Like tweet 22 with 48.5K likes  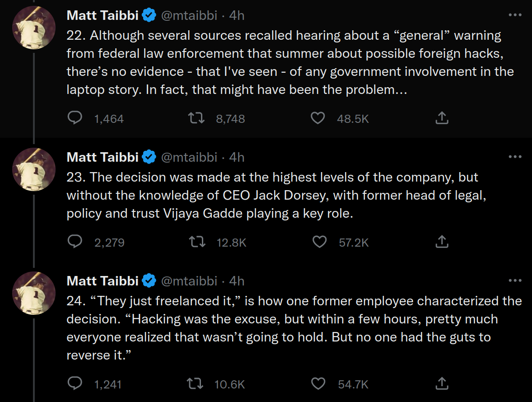[x=318, y=118]
